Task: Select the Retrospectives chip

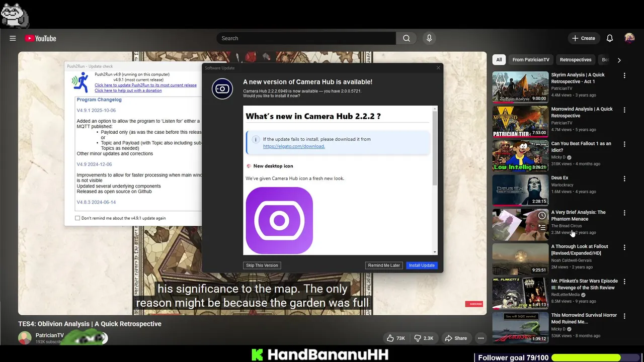Action: (576, 60)
